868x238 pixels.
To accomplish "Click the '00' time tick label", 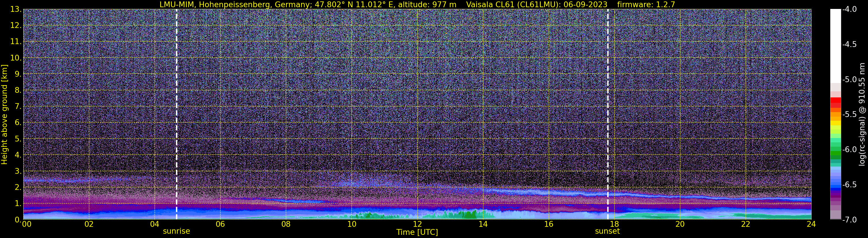I will click(x=26, y=224).
